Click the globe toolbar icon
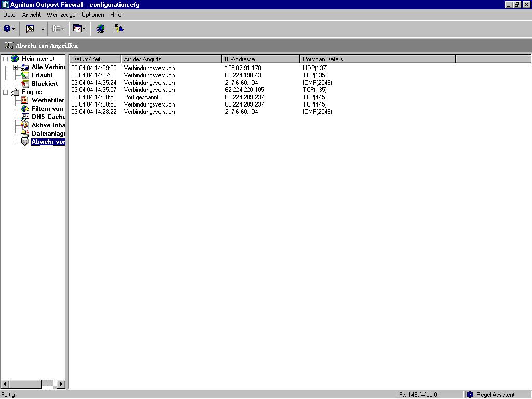This screenshot has width=532, height=399. coord(100,29)
